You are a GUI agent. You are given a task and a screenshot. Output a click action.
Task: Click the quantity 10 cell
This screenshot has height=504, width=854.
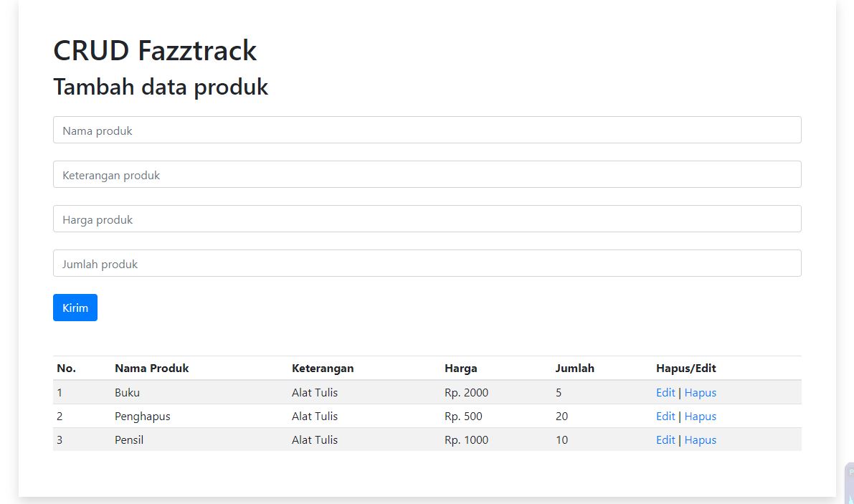tap(561, 439)
